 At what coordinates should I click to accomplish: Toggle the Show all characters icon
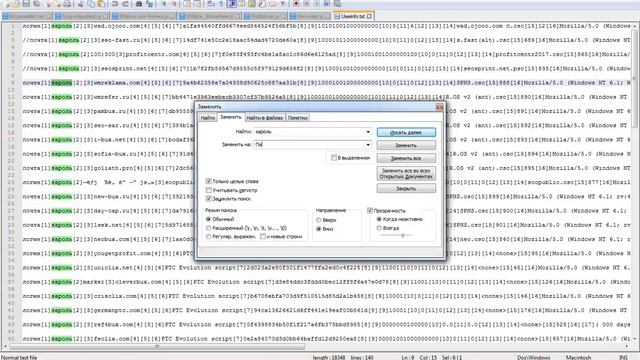click(221, 4)
